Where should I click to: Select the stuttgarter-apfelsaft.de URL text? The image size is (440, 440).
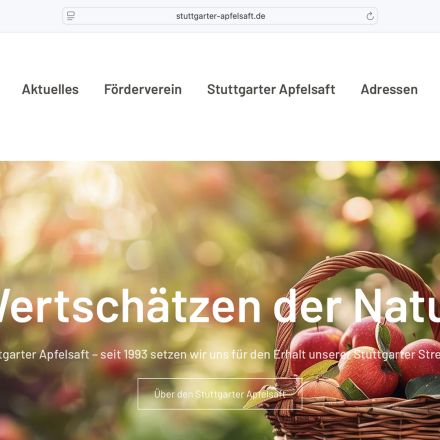tap(221, 16)
